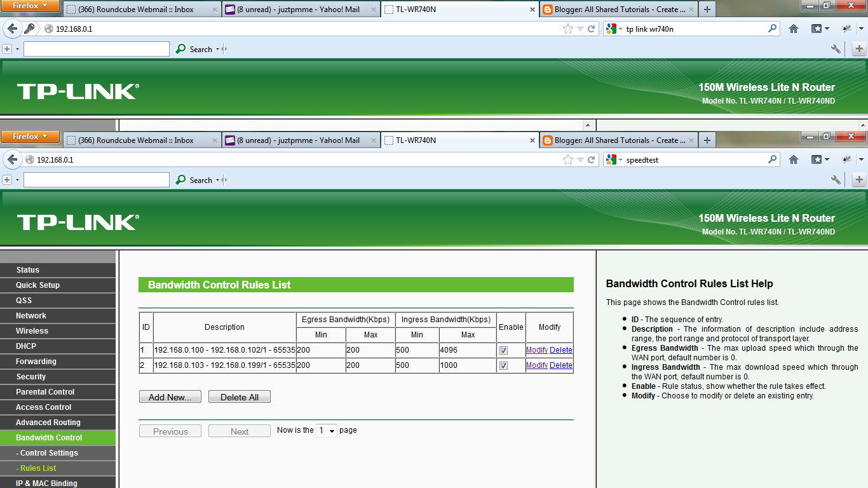Screen dimensions: 868x488
Task: Click the Add New button
Action: 170,396
